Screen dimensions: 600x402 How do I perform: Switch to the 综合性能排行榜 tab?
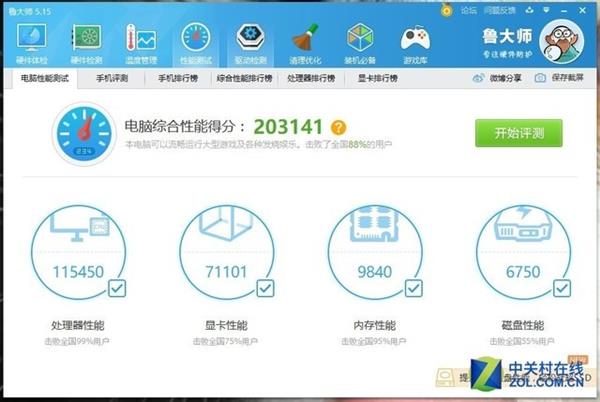(244, 78)
